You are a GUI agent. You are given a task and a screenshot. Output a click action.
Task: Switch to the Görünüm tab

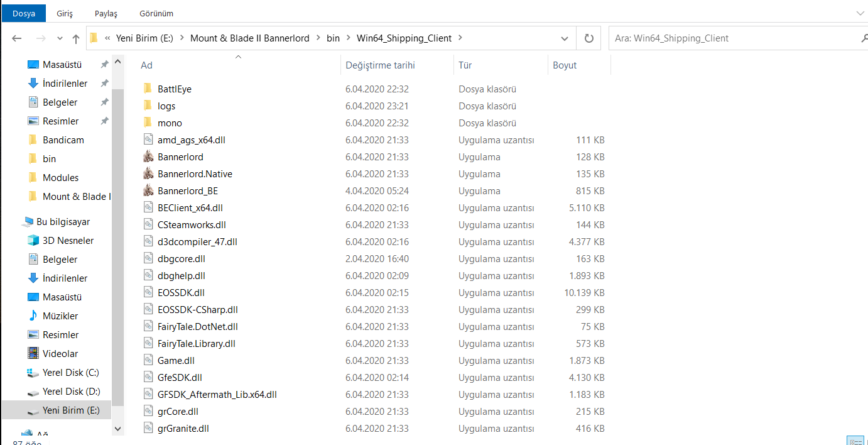tap(156, 13)
